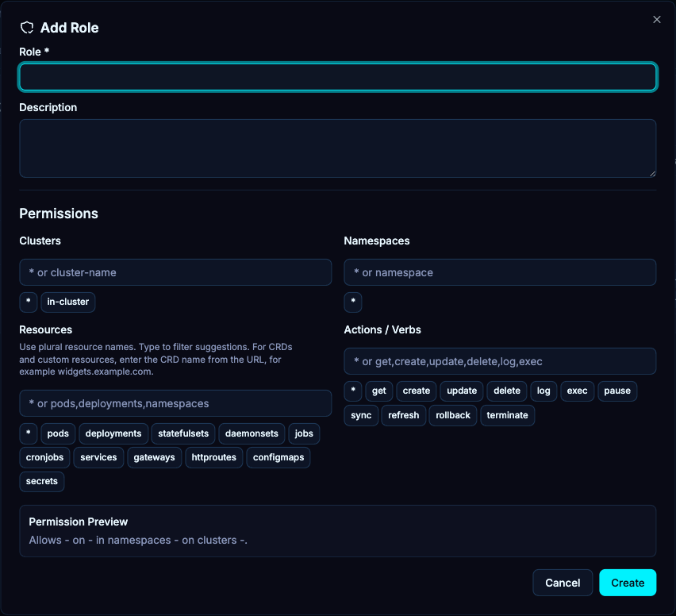676x616 pixels.
Task: Focus the Actions / Verbs input field
Action: [x=500, y=361]
